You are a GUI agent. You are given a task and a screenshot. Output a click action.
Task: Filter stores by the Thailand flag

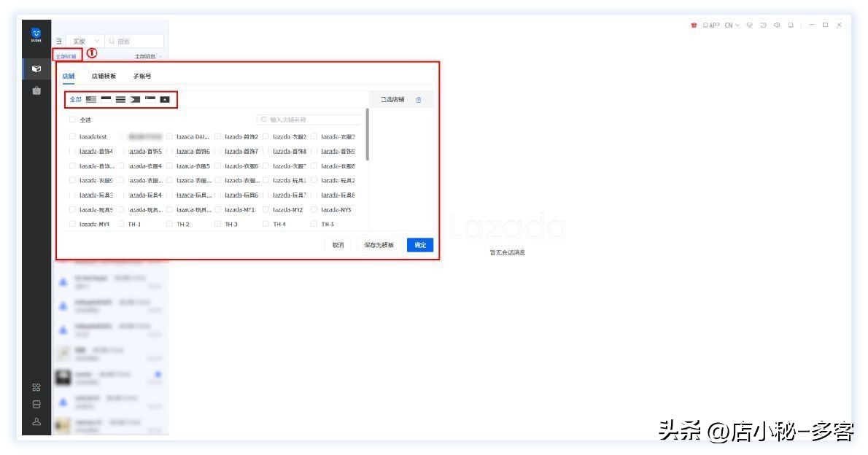[120, 100]
